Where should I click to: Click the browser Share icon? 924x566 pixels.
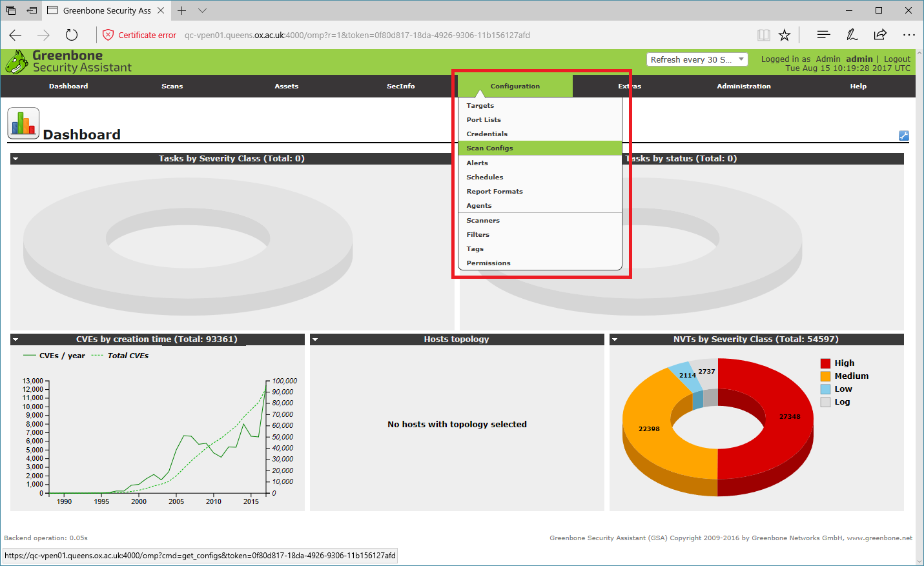click(x=880, y=35)
